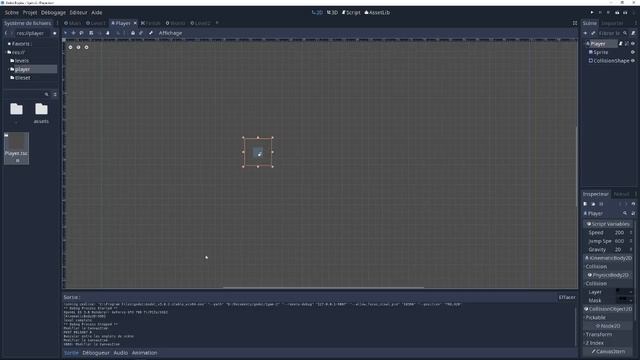Go back in file system history
Viewport: 640px width, 360px height.
click(x=6, y=33)
